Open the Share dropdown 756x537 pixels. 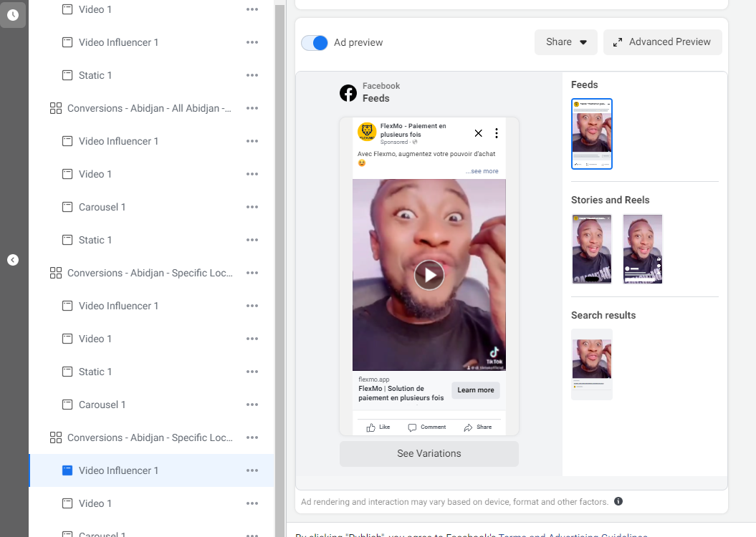click(566, 42)
